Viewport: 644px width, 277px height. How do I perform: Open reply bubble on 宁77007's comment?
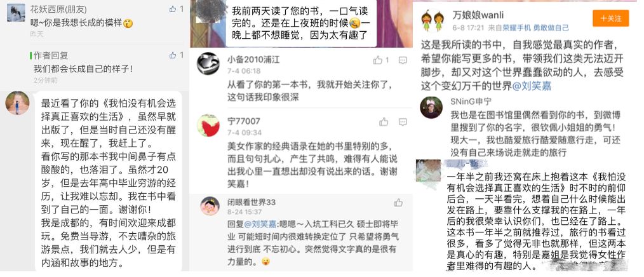pyautogui.click(x=403, y=121)
